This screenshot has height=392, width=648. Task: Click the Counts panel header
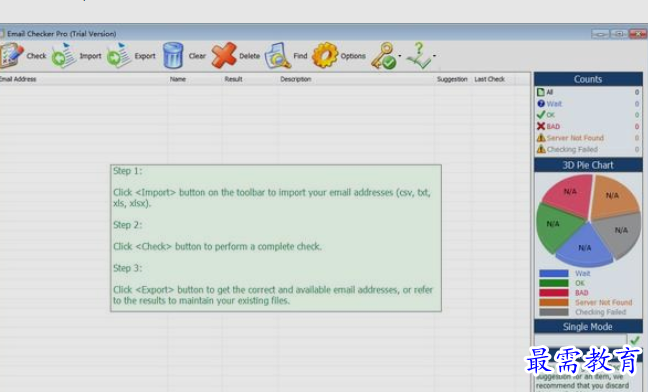click(x=588, y=79)
